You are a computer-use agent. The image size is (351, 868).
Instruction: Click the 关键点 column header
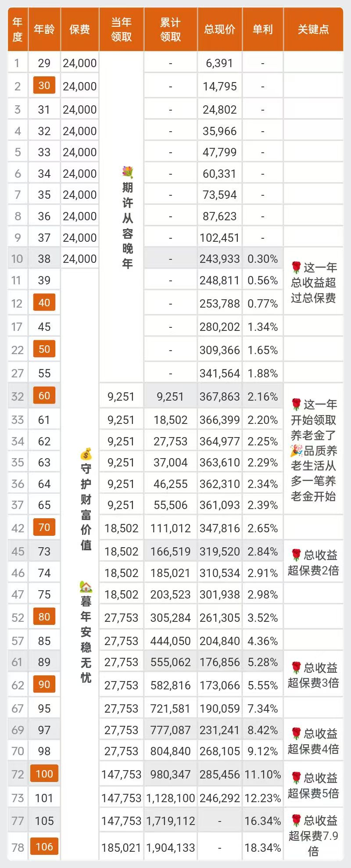(x=313, y=29)
